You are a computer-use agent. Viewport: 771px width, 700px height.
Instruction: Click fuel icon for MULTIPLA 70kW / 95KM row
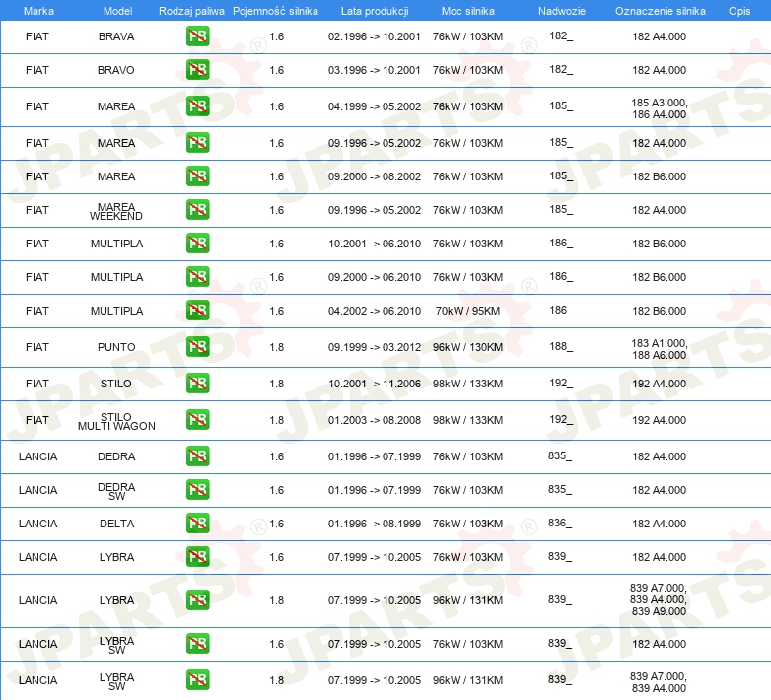coord(197,310)
